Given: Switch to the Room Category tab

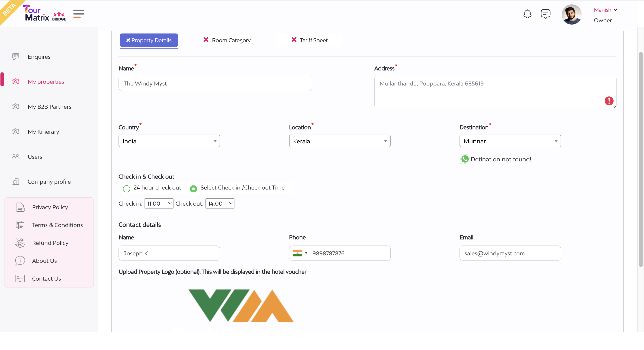Looking at the screenshot, I should (227, 40).
